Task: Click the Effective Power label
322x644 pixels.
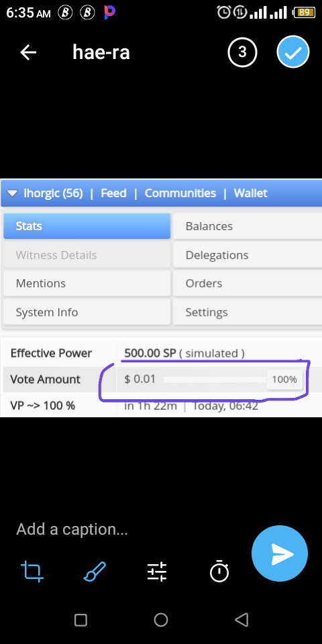Action: 52,354
